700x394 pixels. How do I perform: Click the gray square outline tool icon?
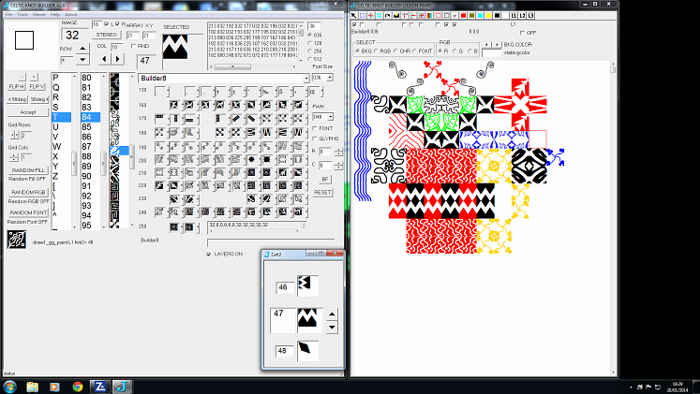coord(446,16)
